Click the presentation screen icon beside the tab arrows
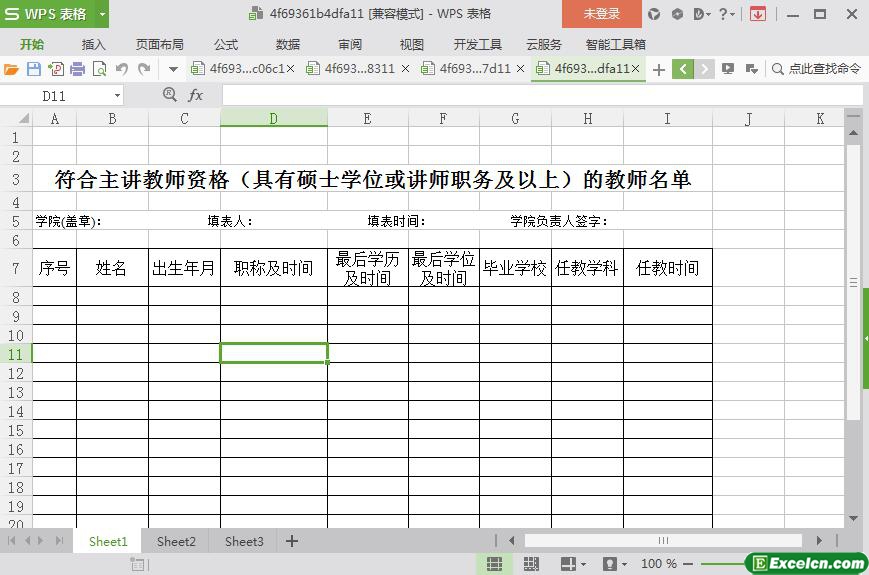Screen dimensions: 869x575 click(x=728, y=69)
